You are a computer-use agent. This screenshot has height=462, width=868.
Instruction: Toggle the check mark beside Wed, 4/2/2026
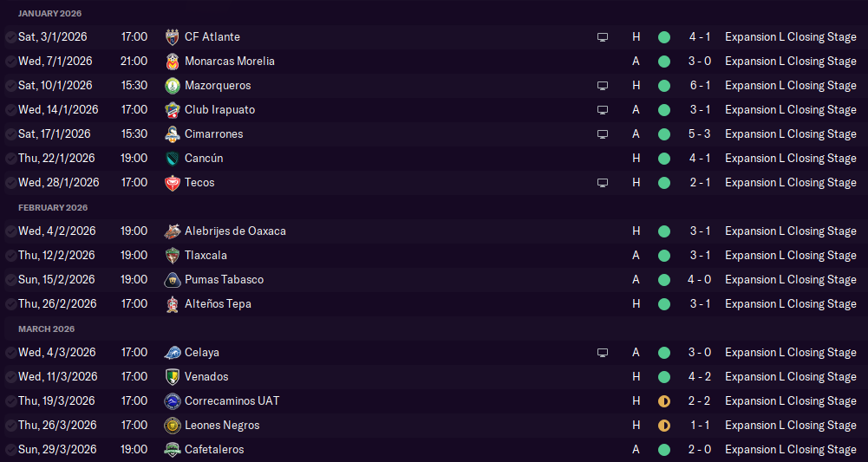[10, 231]
